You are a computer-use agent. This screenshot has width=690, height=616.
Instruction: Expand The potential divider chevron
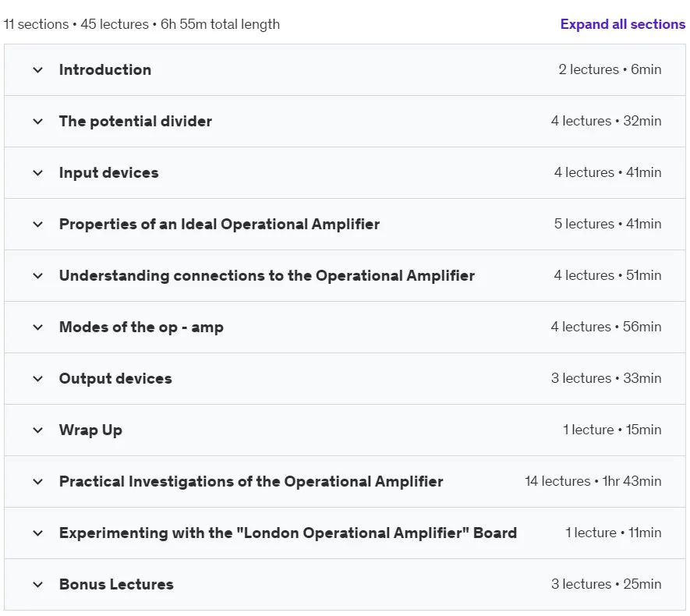tap(38, 122)
